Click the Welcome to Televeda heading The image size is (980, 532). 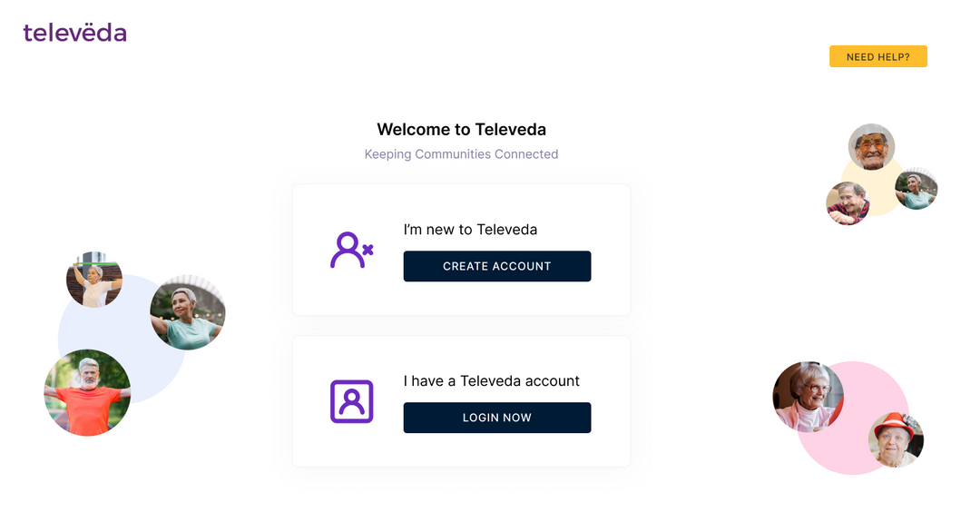pyautogui.click(x=461, y=129)
